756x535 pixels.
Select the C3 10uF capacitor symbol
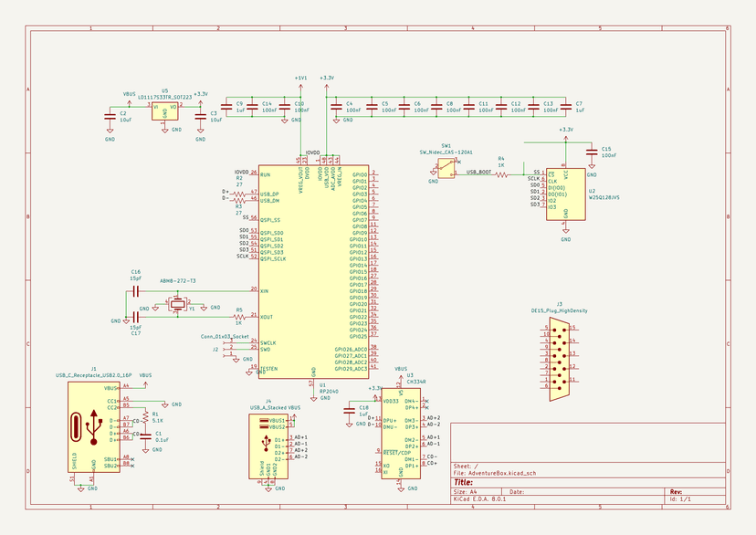[x=201, y=117]
